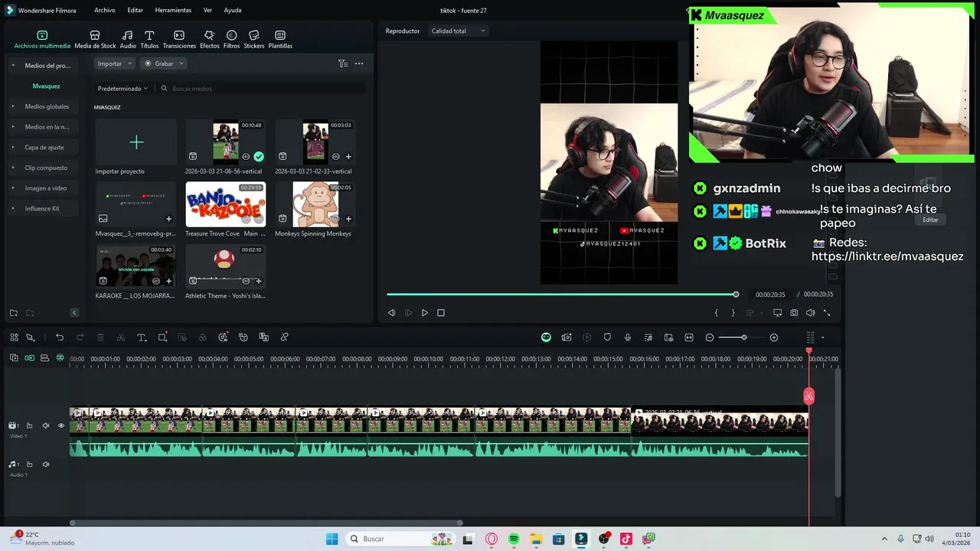Zoom out timeline with minus icon
This screenshot has height=551, width=980.
(710, 337)
